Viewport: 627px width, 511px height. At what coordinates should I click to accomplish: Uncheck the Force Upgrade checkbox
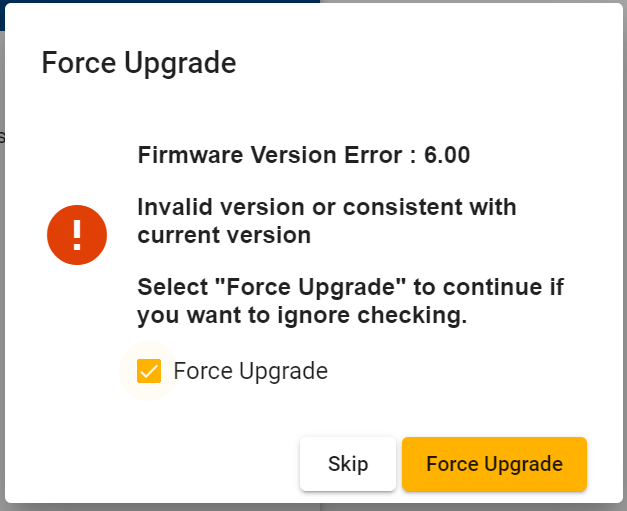[149, 371]
